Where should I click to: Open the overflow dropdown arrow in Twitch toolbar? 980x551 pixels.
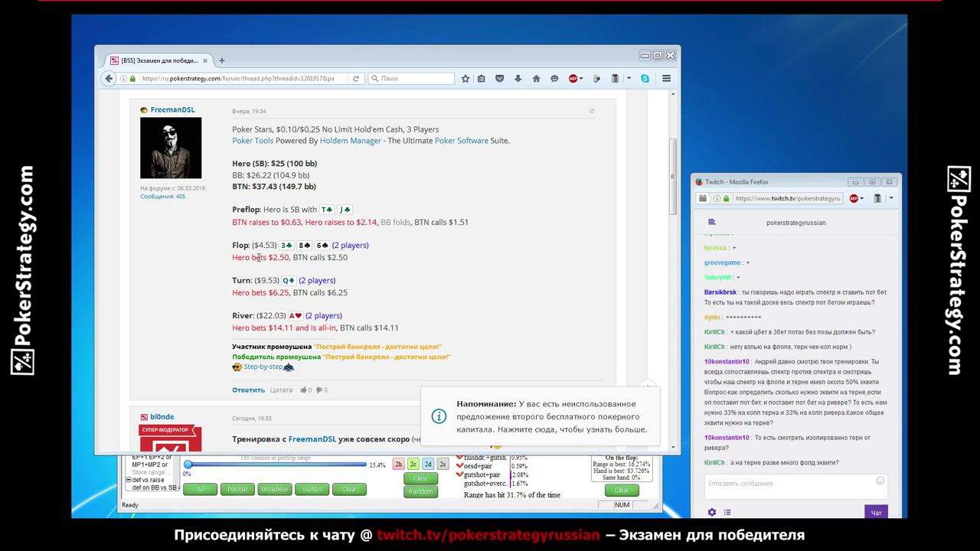[x=890, y=198]
